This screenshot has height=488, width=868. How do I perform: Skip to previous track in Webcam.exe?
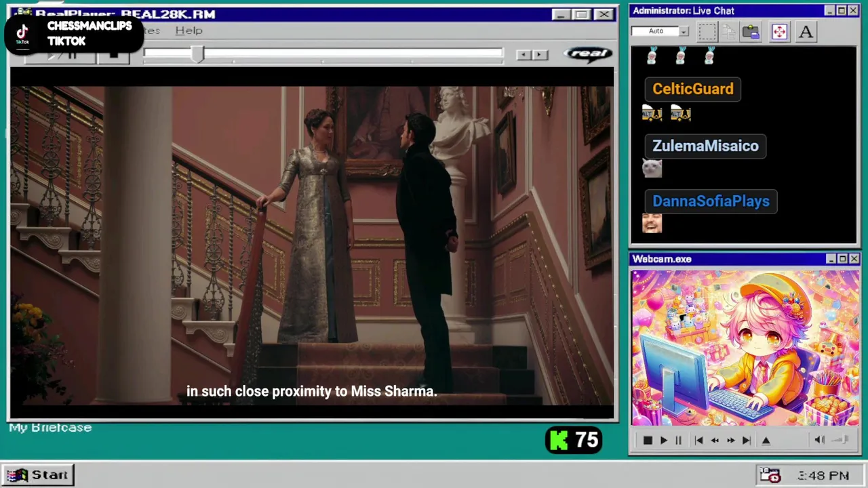[x=698, y=441]
